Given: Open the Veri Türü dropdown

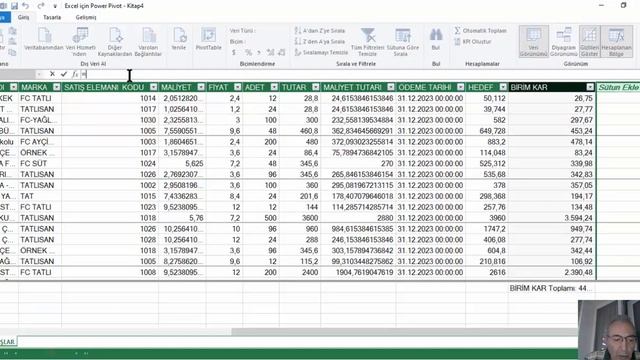Looking at the screenshot, I should 243,31.
